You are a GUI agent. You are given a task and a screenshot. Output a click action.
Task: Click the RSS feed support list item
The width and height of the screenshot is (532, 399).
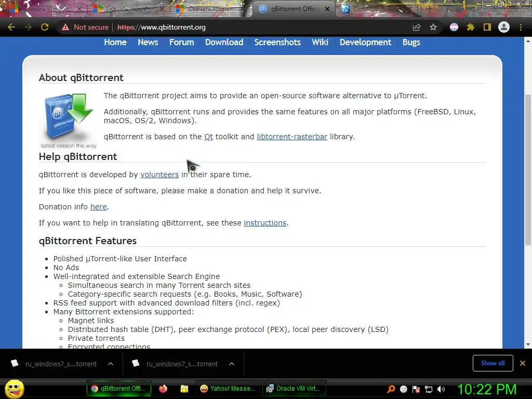(x=167, y=303)
